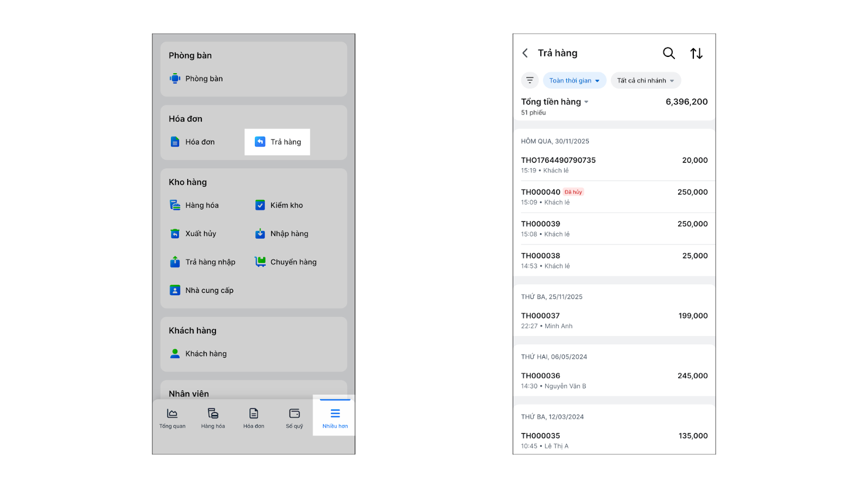This screenshot has height=488, width=868.
Task: Open search in the Trả hàng screen
Action: tap(669, 53)
